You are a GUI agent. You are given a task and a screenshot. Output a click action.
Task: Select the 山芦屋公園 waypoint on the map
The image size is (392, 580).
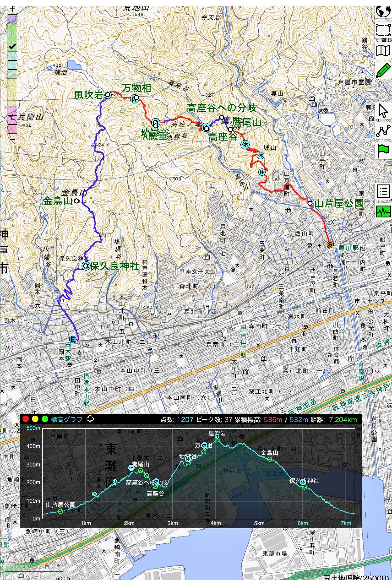tap(310, 203)
